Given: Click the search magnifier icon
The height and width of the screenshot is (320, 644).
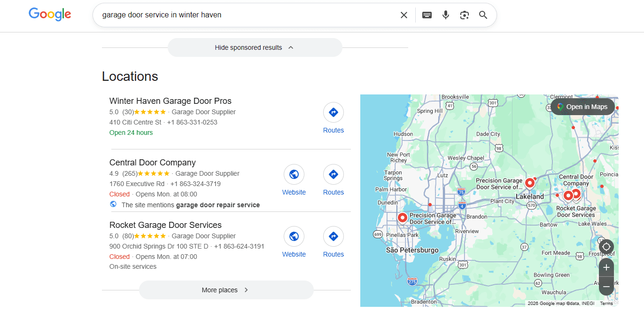Looking at the screenshot, I should (483, 15).
